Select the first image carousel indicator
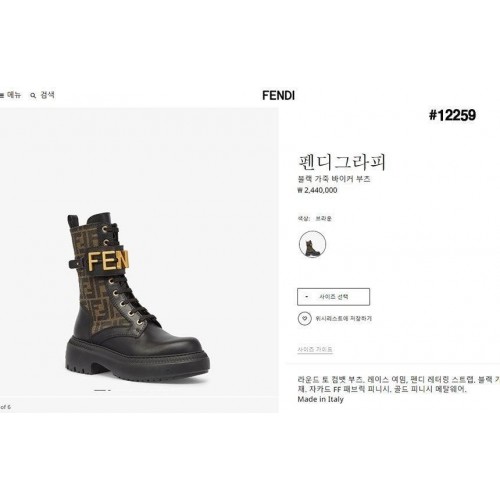This screenshot has width=500, height=500. tap(100, 390)
